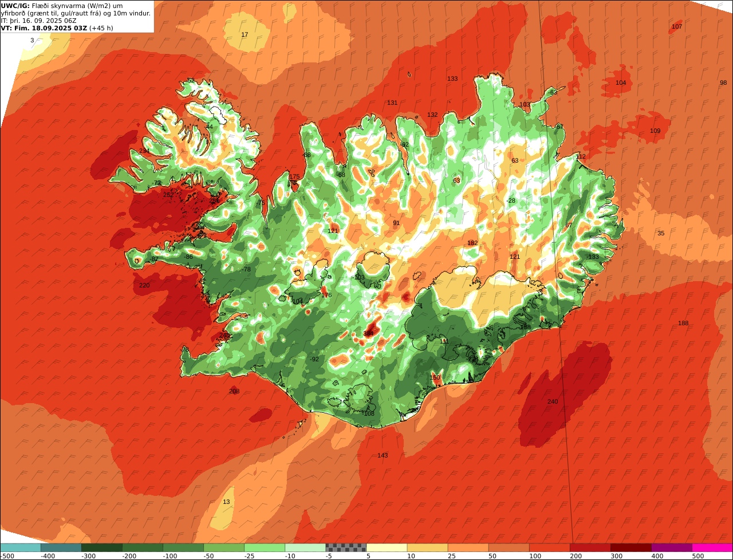Click the '-25' legend label
The image size is (733, 560).
250,555
